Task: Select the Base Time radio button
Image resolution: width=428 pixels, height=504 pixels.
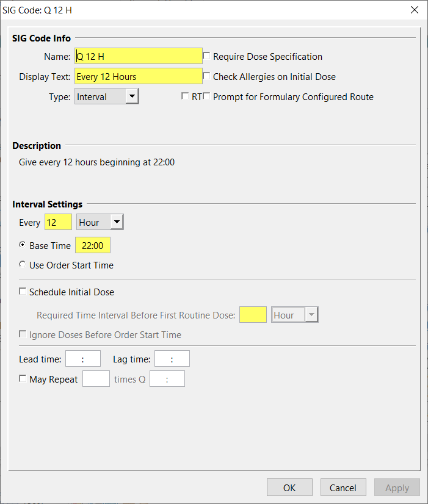Action: (x=23, y=245)
